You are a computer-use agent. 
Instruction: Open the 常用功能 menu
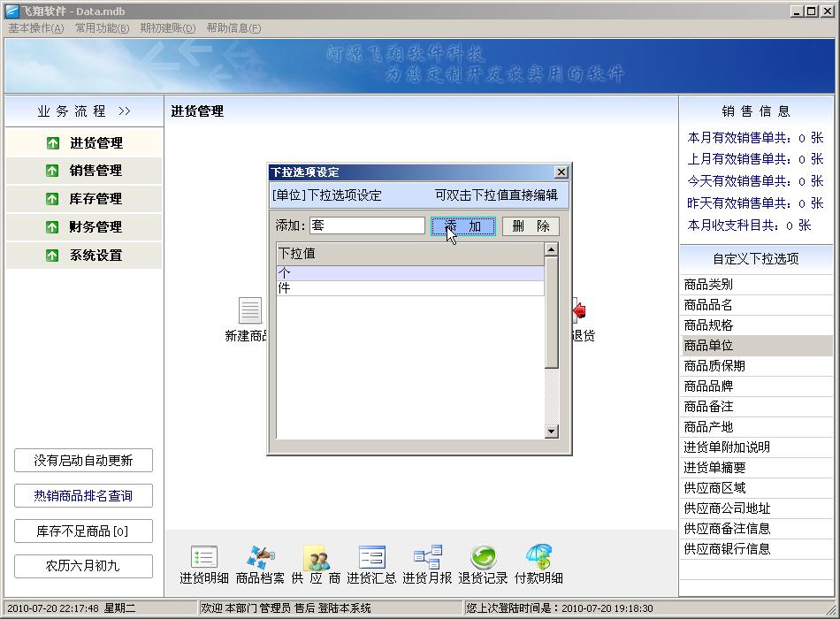coord(102,28)
